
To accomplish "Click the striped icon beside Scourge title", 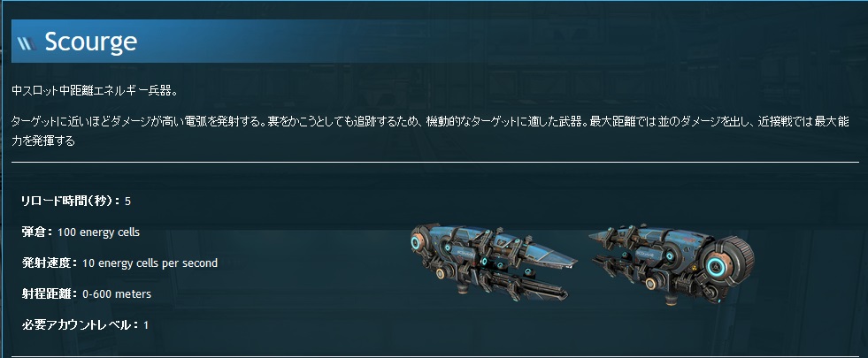I will click(27, 43).
